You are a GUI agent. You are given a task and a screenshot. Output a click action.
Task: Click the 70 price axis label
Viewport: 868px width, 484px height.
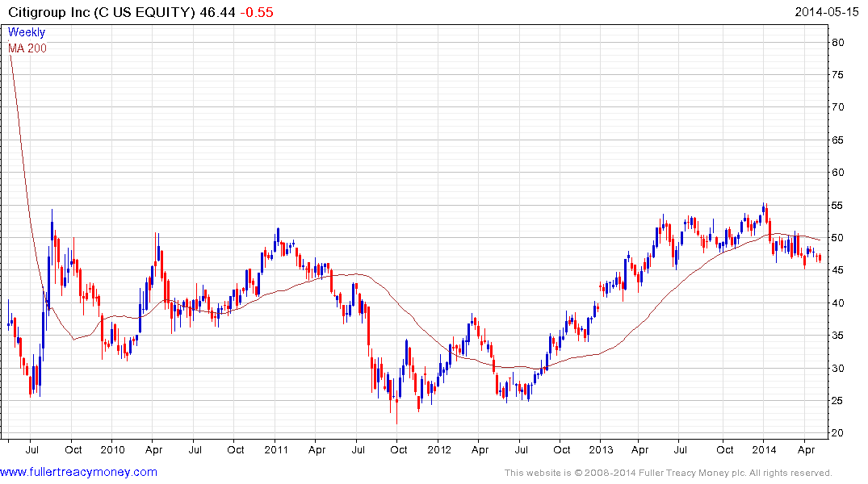pyautogui.click(x=837, y=106)
